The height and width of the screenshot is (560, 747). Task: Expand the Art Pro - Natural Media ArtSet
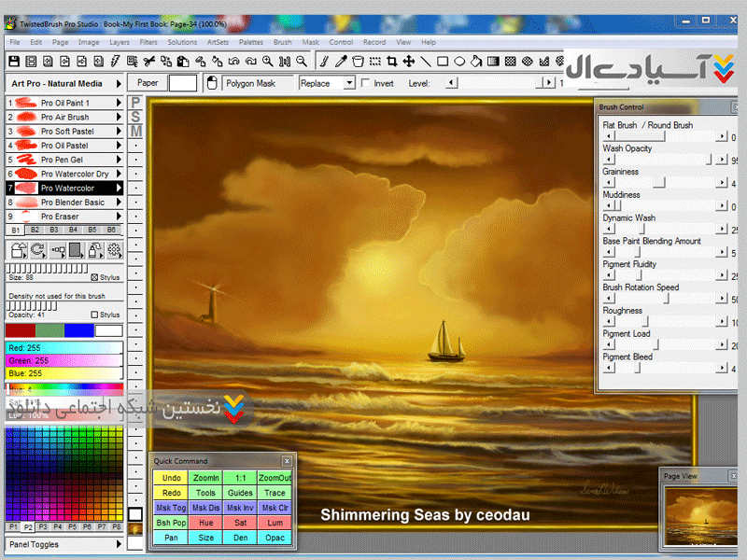coord(119,83)
